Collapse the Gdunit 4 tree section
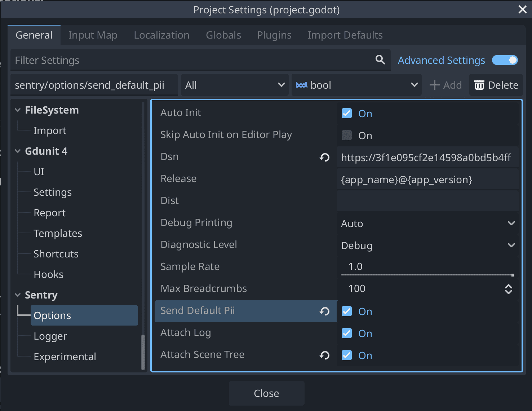Image resolution: width=532 pixels, height=411 pixels. coord(18,151)
